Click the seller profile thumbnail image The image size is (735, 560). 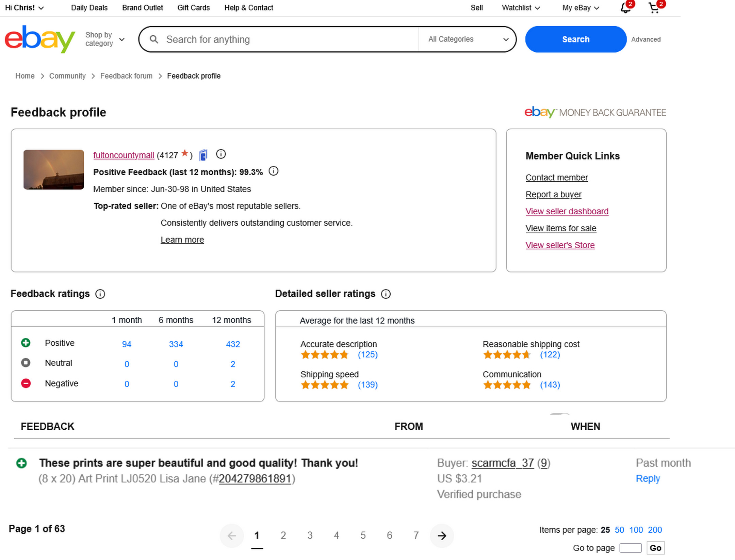tap(54, 169)
